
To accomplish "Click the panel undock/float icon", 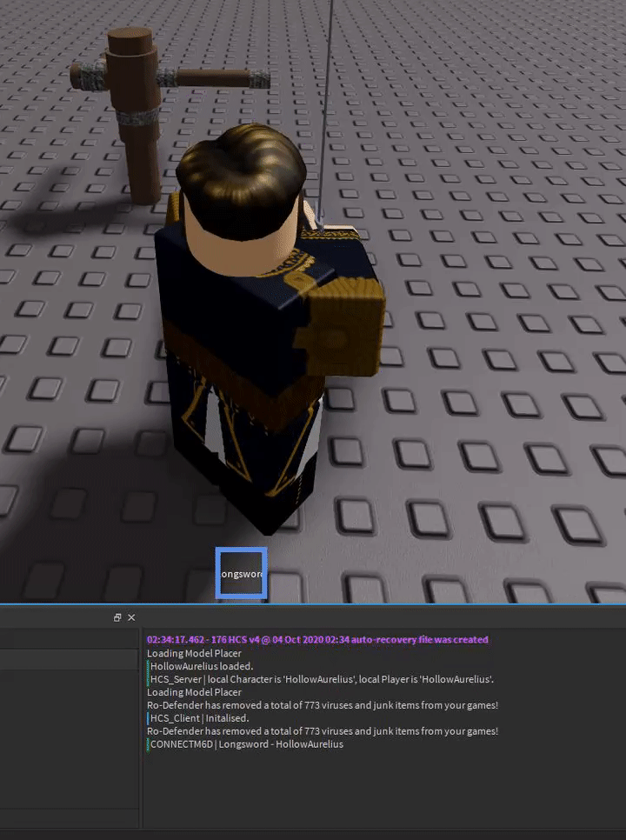I will 117,617.
